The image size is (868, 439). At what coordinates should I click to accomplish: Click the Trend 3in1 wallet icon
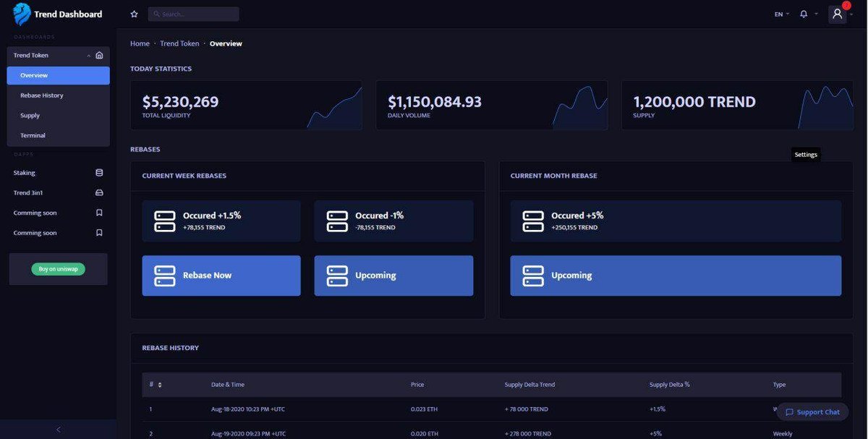click(x=99, y=192)
